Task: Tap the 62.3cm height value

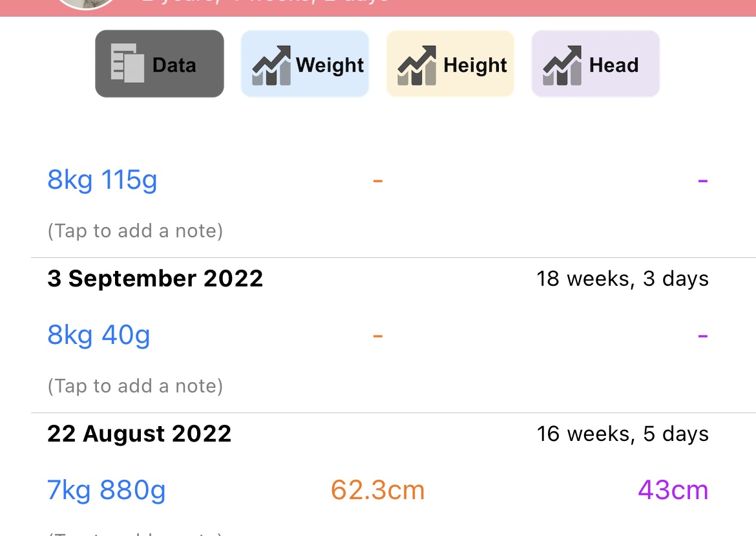Action: [x=378, y=490]
